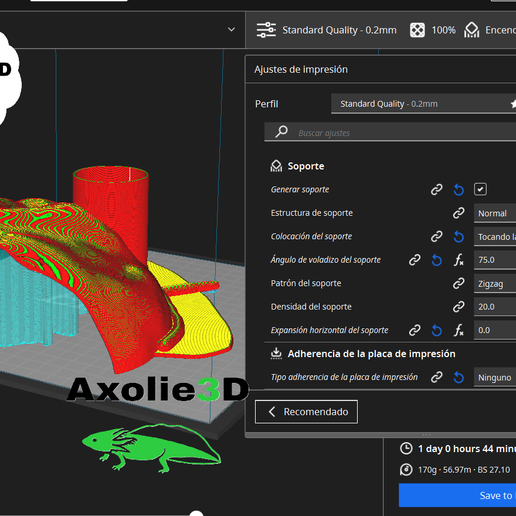Screen dimensions: 516x516
Task: Click the 170g · 56.97m material estimate text
Action: (x=464, y=470)
